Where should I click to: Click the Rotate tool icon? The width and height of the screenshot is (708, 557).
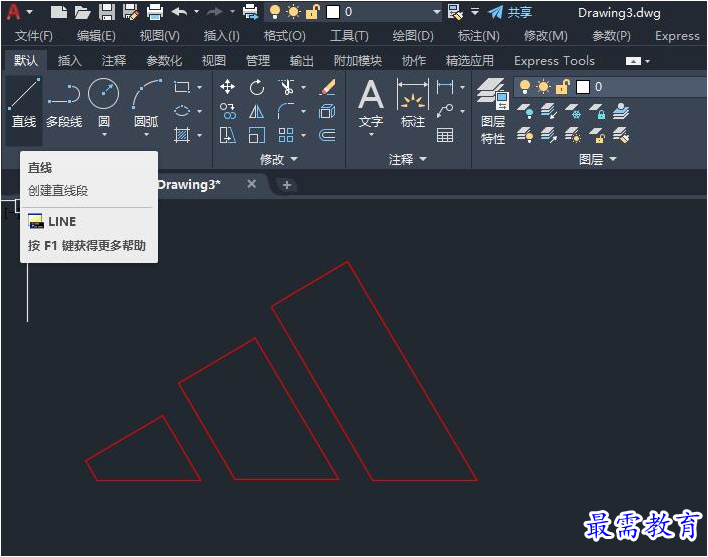click(x=256, y=87)
